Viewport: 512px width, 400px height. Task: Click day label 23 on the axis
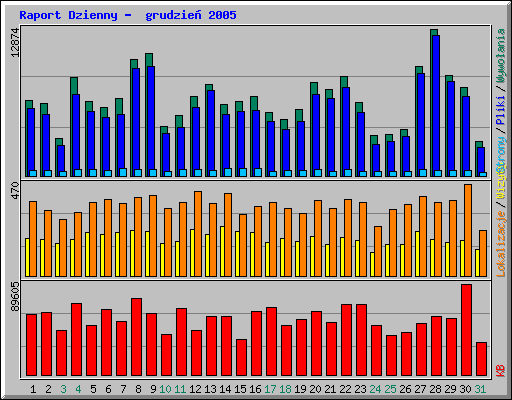pos(360,389)
